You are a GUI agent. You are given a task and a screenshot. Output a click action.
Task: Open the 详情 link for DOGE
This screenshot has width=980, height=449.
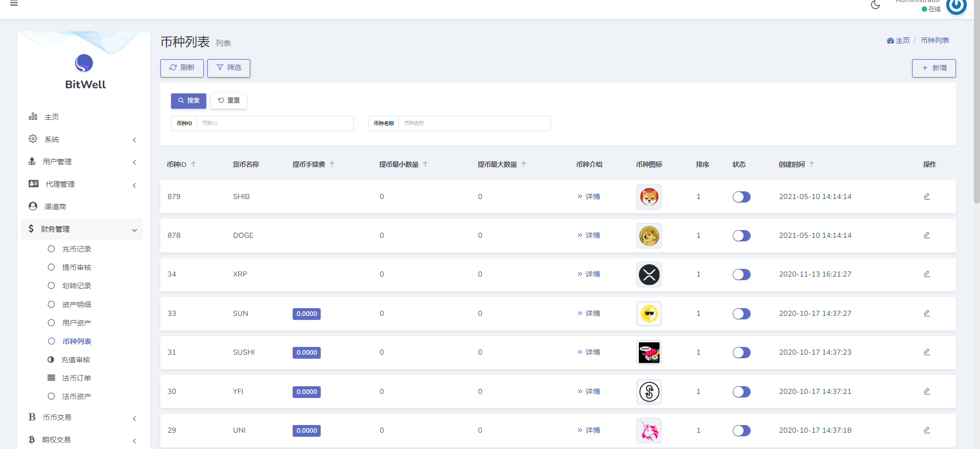point(592,235)
